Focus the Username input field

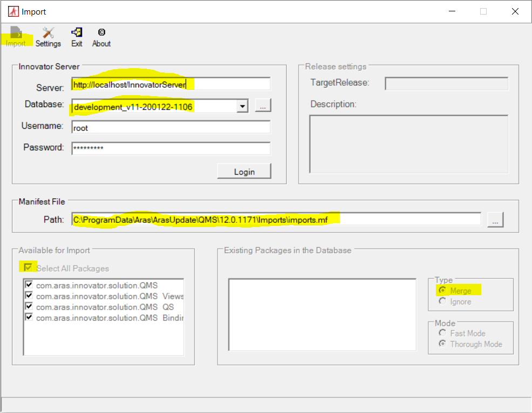pyautogui.click(x=171, y=128)
